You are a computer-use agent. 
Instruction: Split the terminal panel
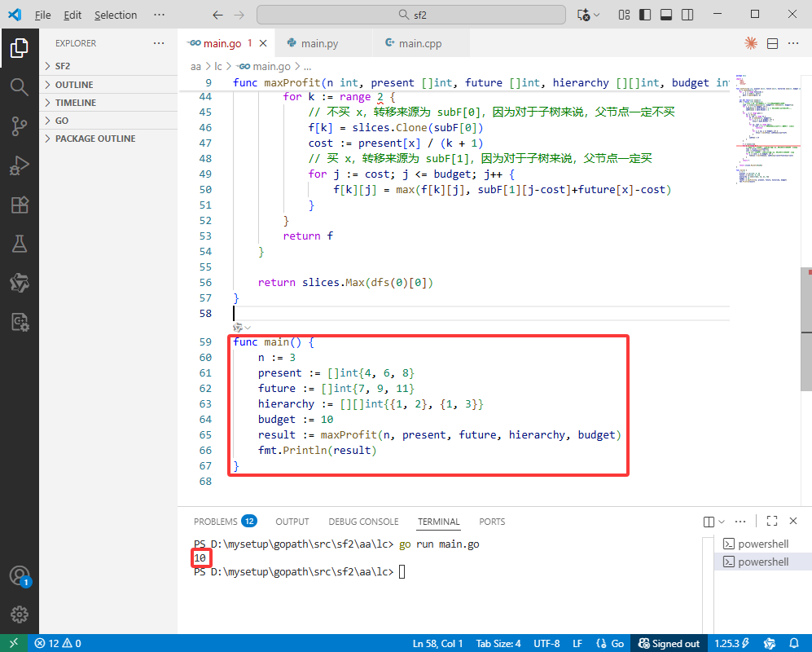[x=709, y=522]
